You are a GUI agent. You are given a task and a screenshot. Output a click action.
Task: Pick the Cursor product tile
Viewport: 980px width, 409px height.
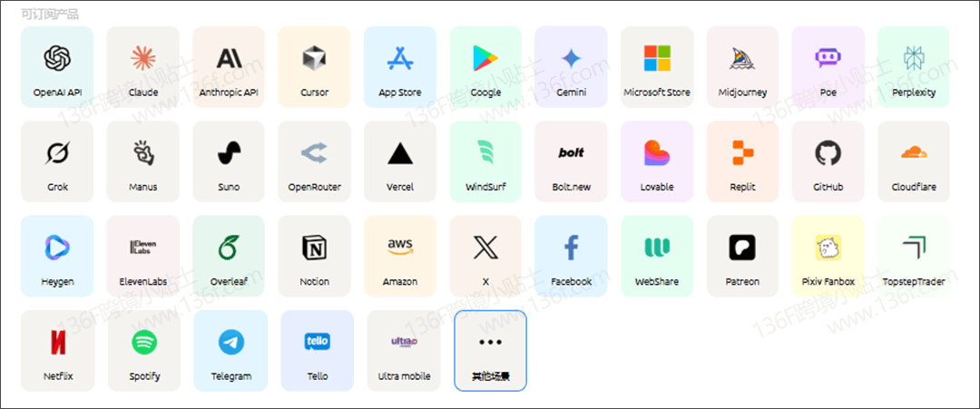314,67
